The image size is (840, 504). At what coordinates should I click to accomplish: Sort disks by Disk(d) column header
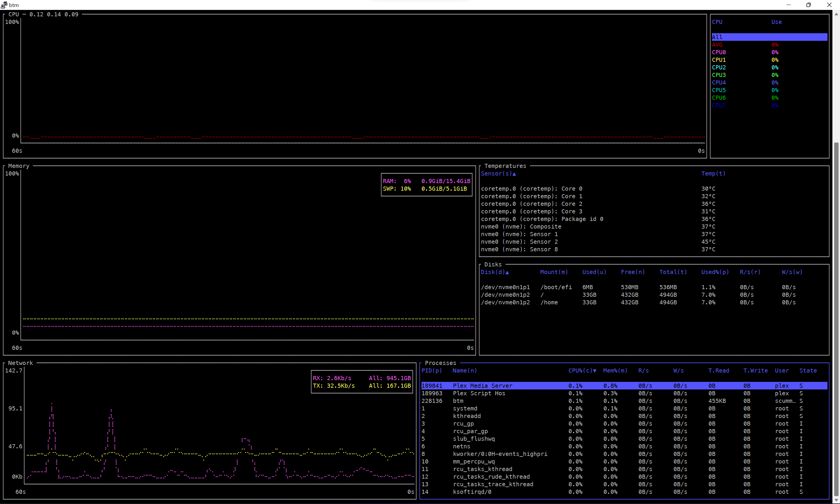pyautogui.click(x=495, y=272)
